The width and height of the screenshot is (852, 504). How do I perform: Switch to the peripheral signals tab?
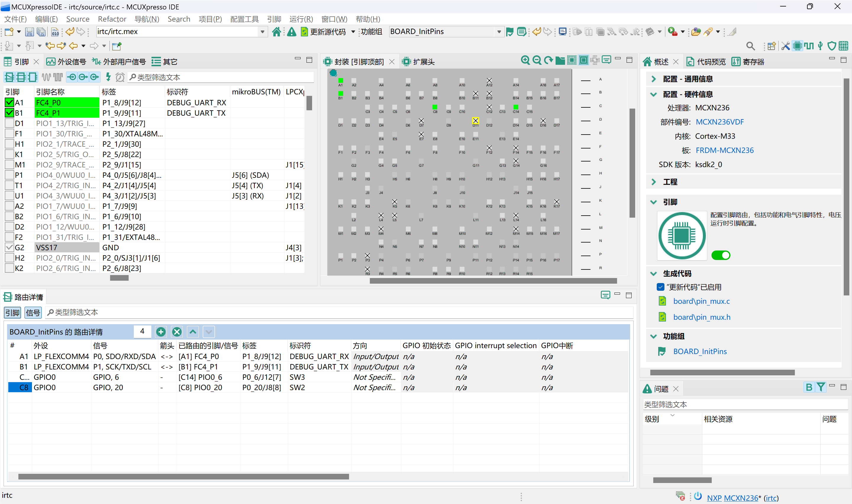pos(66,62)
